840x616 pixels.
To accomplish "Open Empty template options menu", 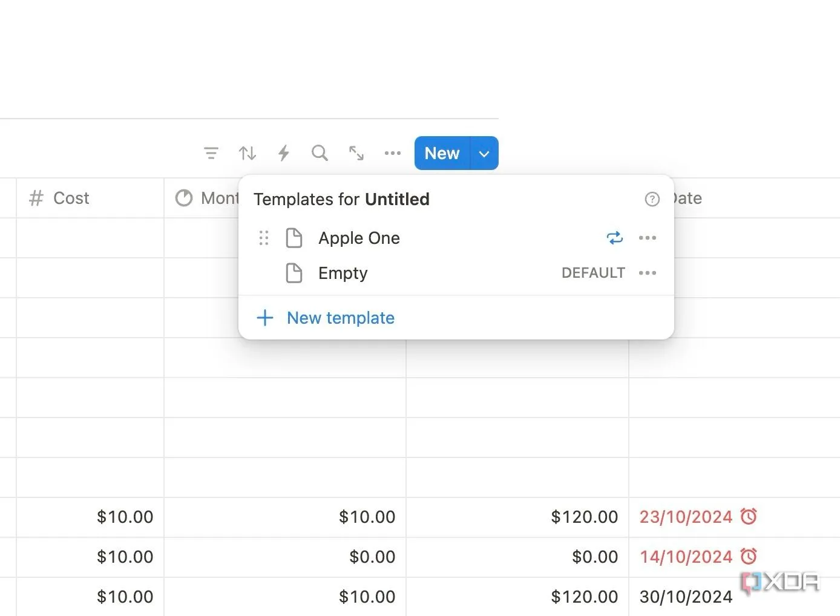I will pos(647,273).
